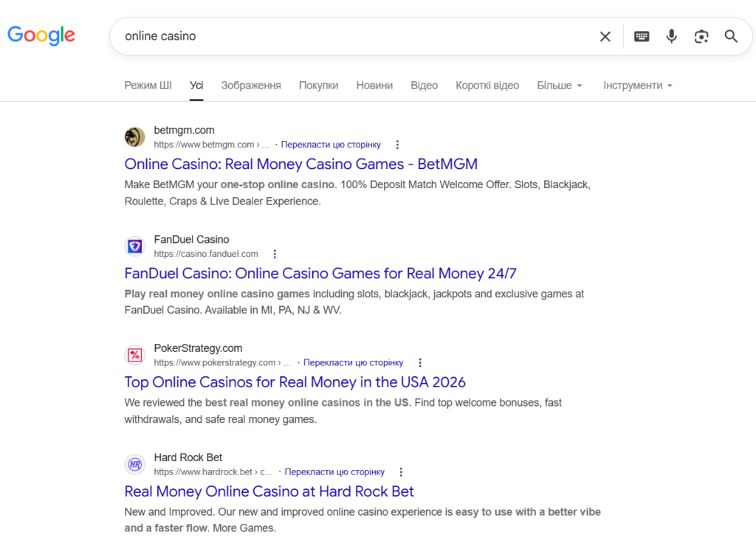
Task: Switch to Режим ШІ tab
Action: 148,86
